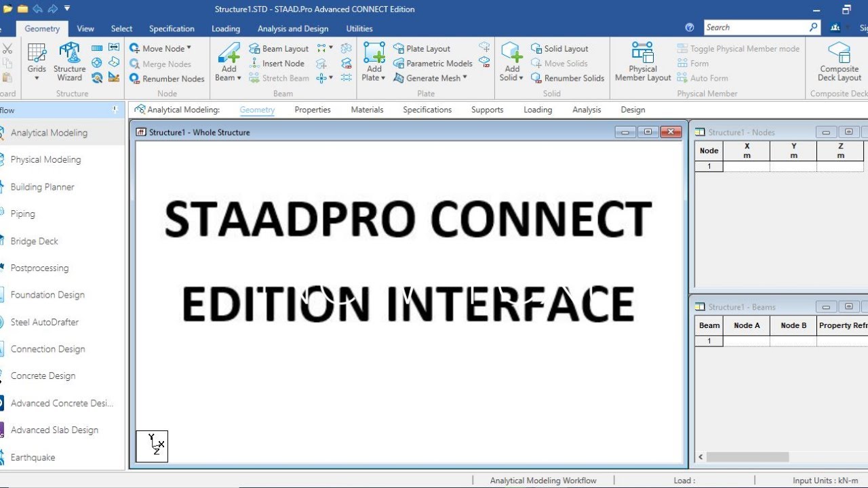
Task: Click Renumber Nodes
Action: [x=167, y=79]
